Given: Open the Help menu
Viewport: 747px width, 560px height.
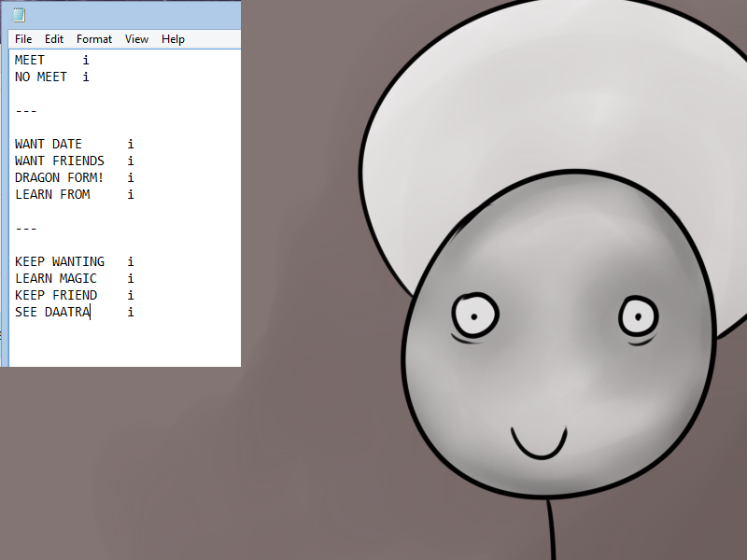Looking at the screenshot, I should pos(173,39).
